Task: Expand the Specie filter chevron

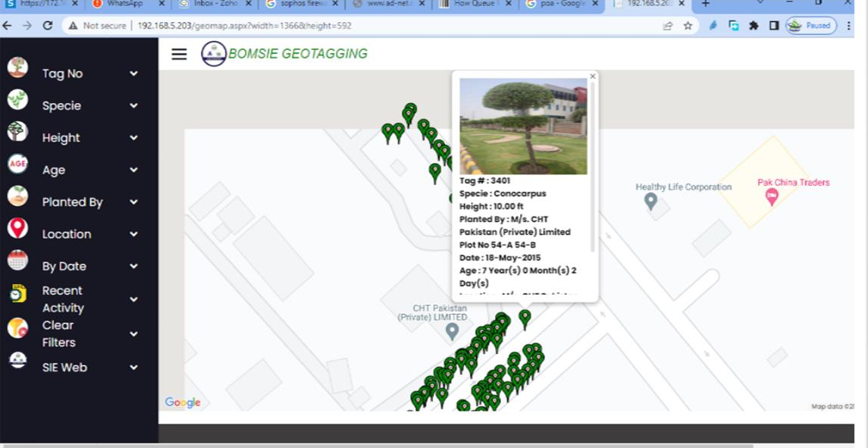Action: 133,105
